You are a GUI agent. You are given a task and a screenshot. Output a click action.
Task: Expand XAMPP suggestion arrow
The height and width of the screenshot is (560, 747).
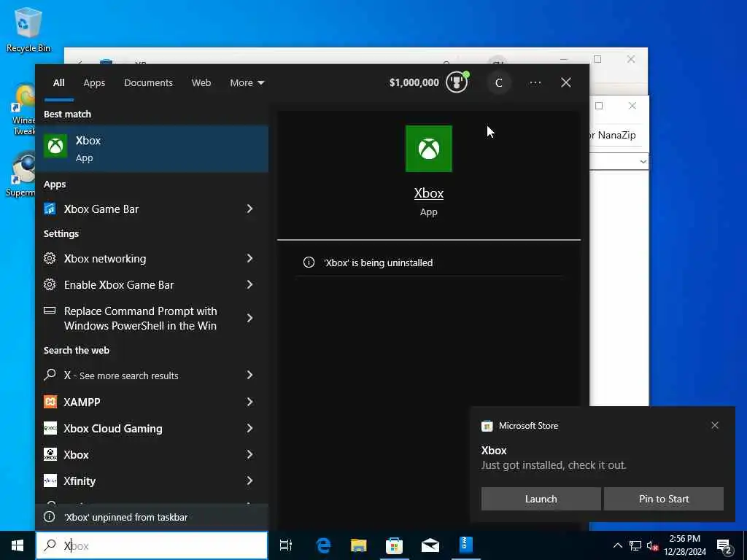click(249, 402)
